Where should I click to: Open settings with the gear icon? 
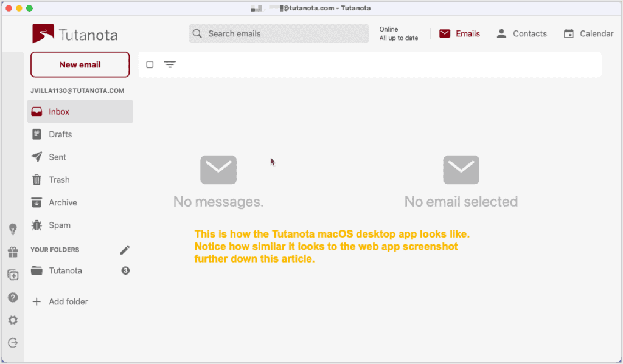click(13, 320)
